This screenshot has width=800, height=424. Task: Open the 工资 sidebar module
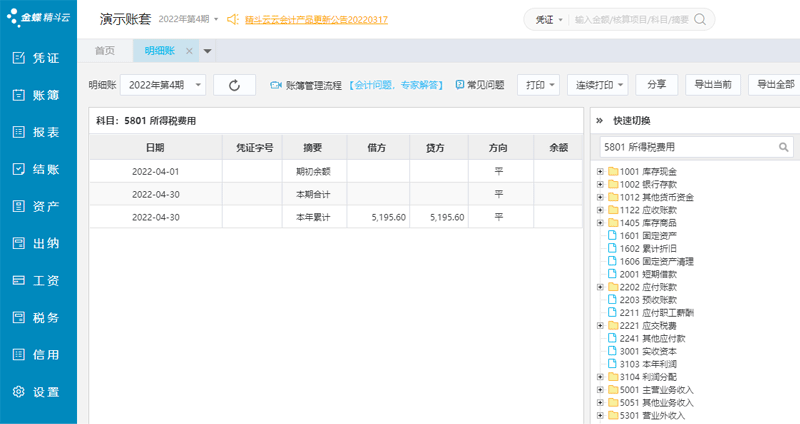36,281
